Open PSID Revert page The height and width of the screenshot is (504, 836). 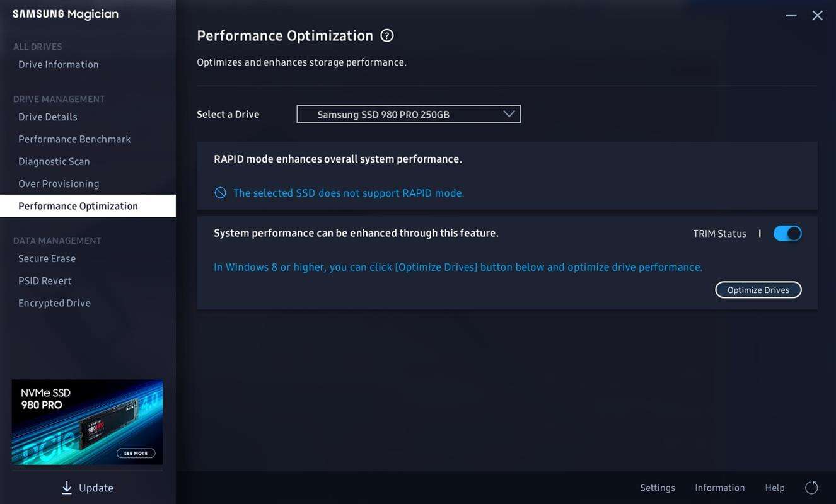(x=45, y=281)
